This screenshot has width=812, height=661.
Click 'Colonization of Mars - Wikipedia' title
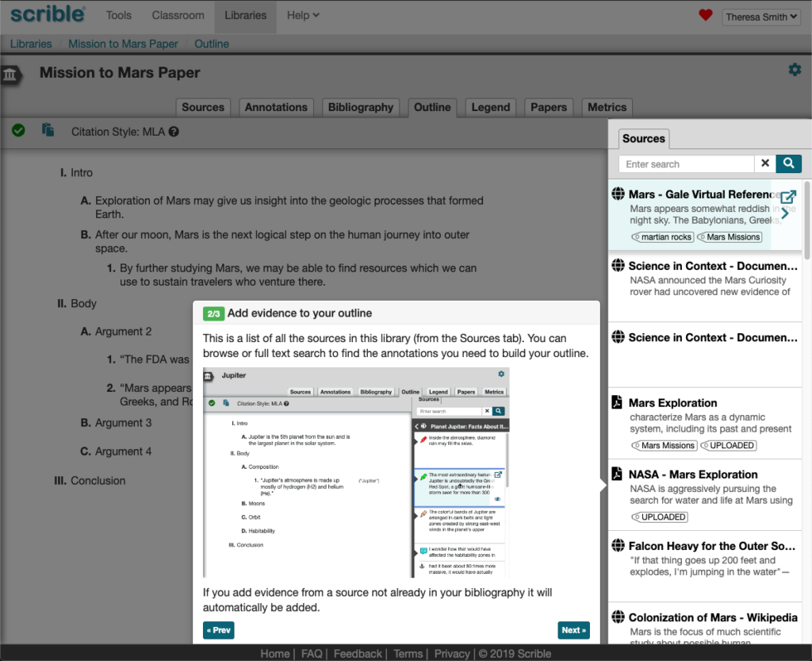tap(713, 617)
